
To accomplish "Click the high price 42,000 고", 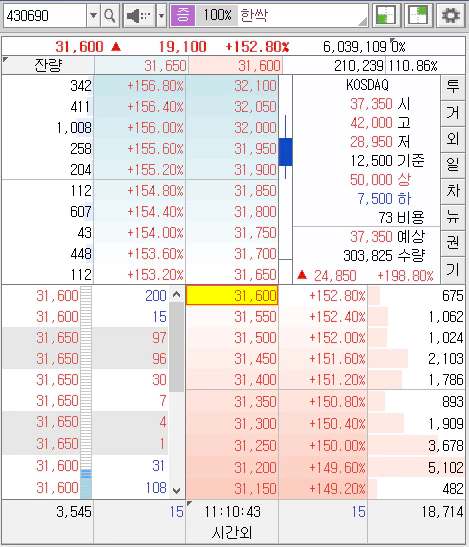I will (x=380, y=123).
